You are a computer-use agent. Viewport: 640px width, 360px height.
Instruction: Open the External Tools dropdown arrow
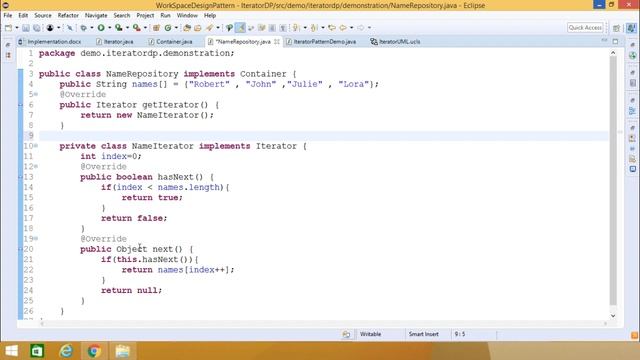point(145,28)
